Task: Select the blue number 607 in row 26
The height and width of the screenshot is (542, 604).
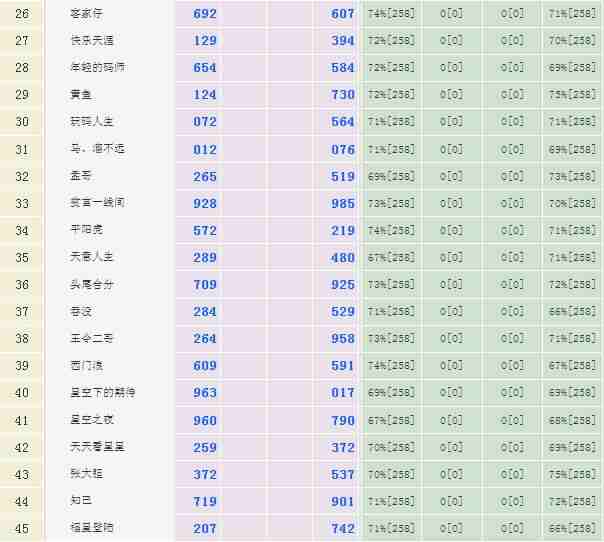Action: (343, 14)
